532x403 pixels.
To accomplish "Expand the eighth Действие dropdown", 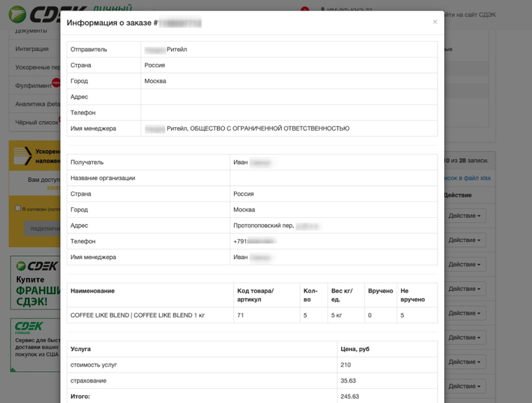I will coord(465,387).
